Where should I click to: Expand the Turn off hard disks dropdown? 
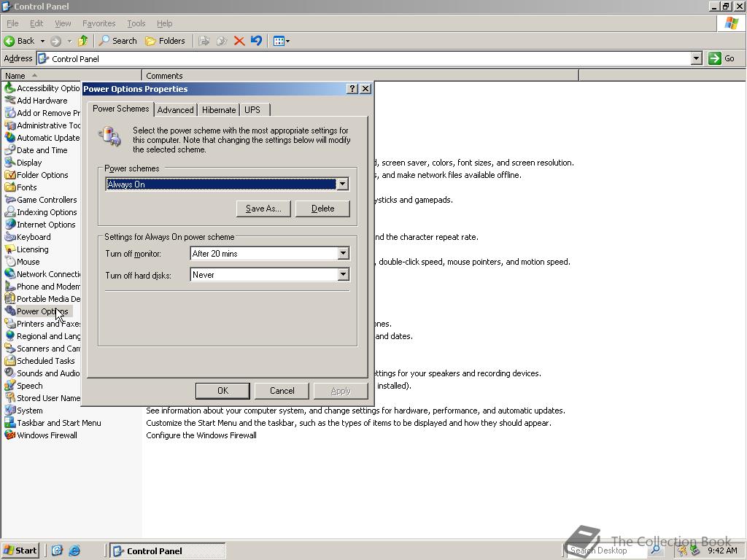pos(343,274)
